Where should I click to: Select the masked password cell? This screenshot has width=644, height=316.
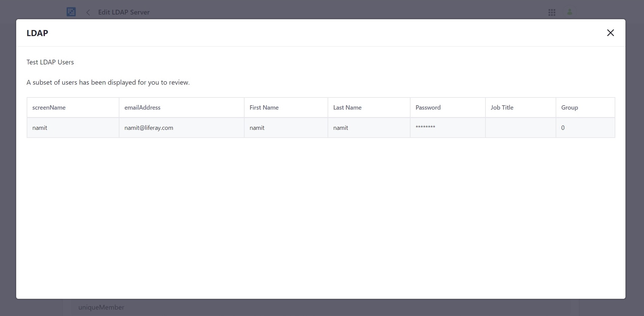click(x=448, y=127)
